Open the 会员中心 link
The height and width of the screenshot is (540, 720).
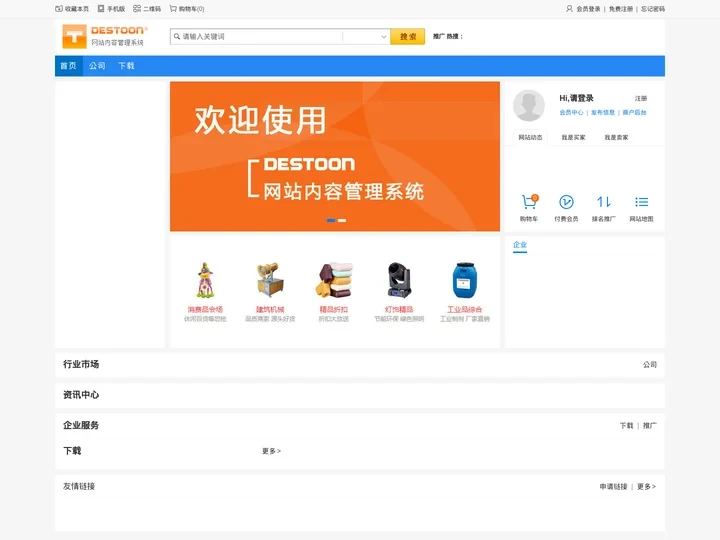(x=571, y=112)
